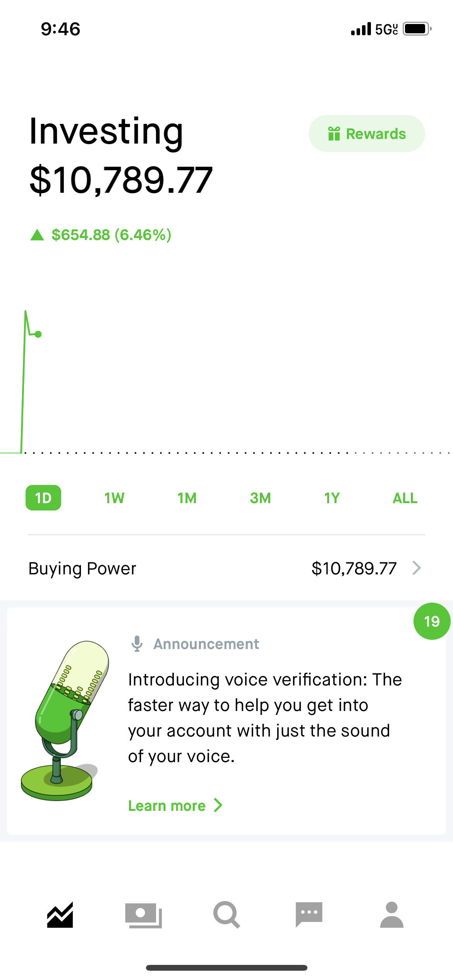
Task: Tap the green microphone illustration
Action: (x=64, y=721)
